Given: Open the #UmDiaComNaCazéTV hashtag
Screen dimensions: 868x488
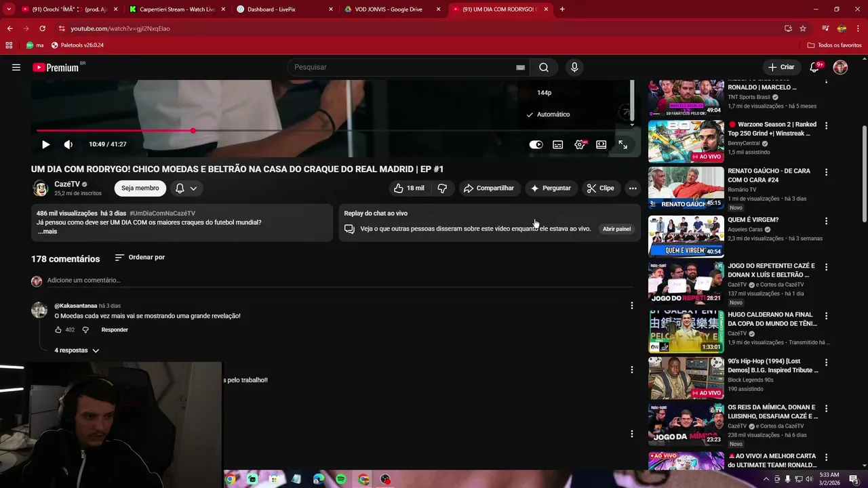Looking at the screenshot, I should click(x=162, y=213).
